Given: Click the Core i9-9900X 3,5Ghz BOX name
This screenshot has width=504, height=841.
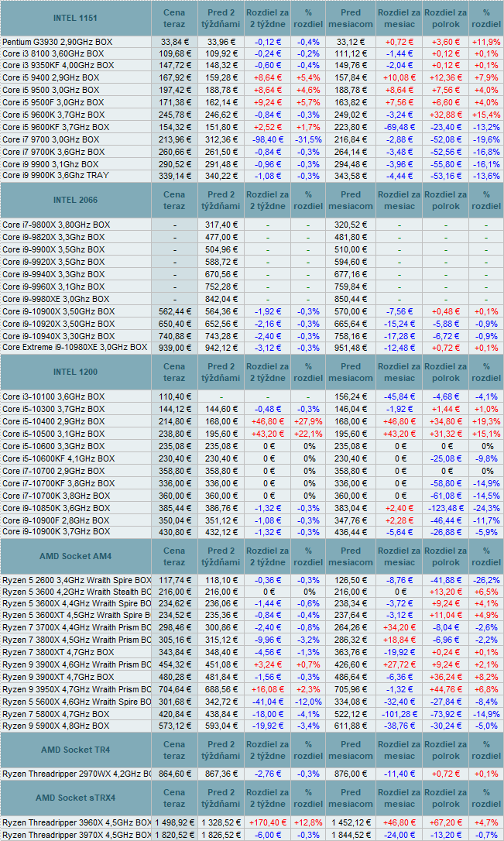Looking at the screenshot, I should tap(53, 249).
